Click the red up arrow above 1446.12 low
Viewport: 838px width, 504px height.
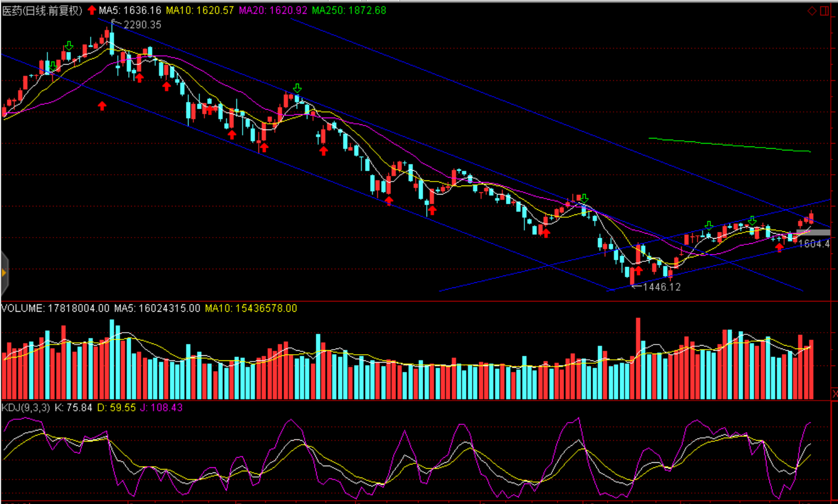(638, 270)
